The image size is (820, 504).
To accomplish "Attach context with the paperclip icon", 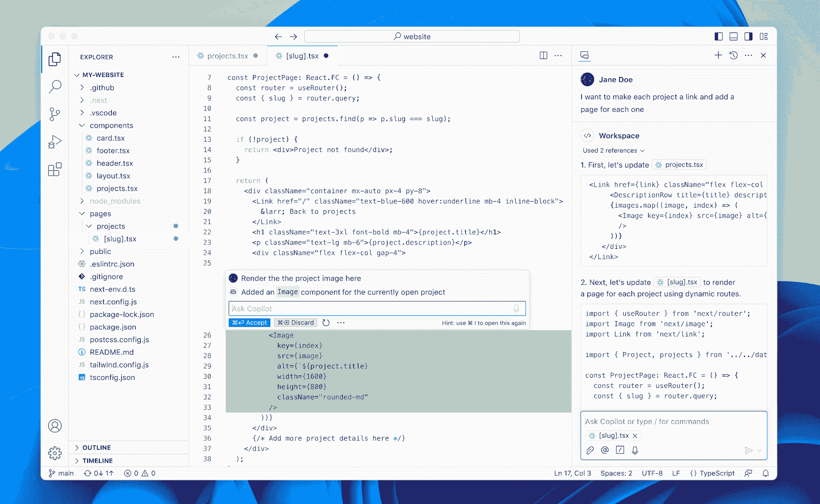I will click(x=590, y=450).
